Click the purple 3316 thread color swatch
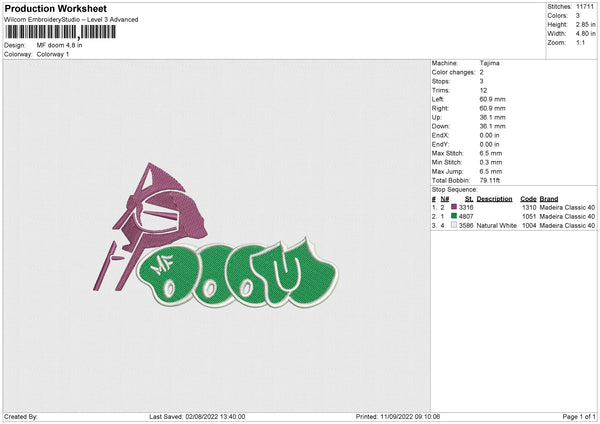 pyautogui.click(x=454, y=207)
